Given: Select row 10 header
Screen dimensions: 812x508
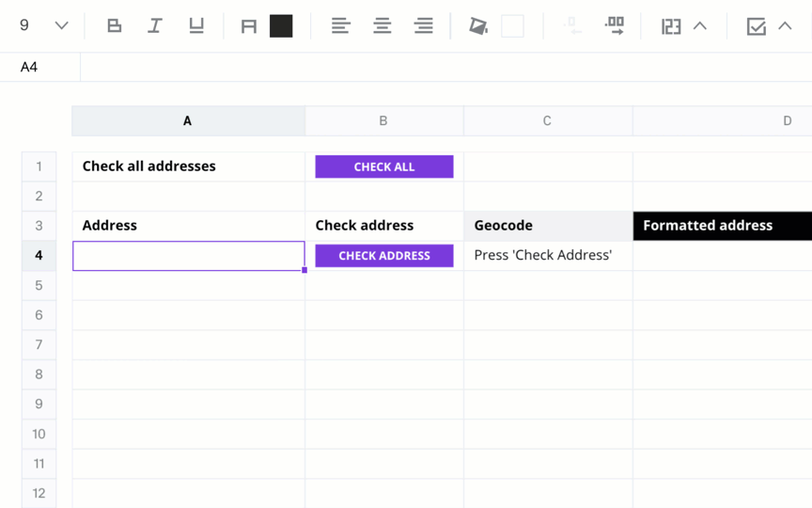Looking at the screenshot, I should coord(39,434).
